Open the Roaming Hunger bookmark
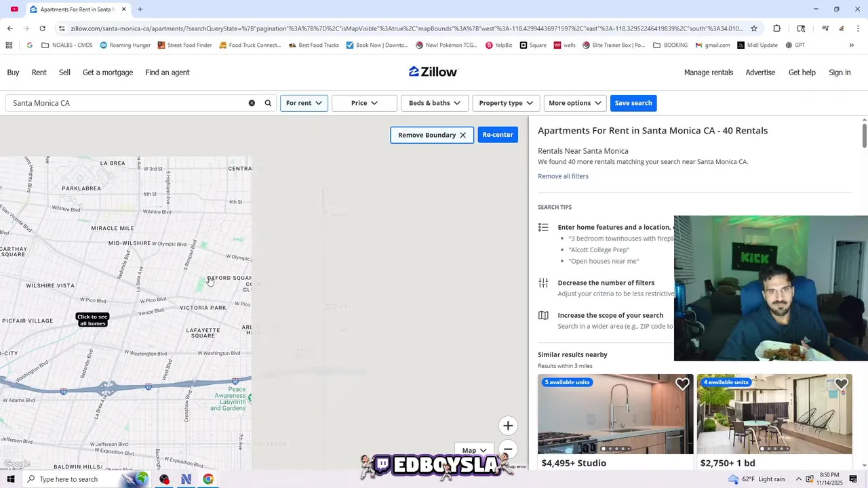Viewport: 868px width, 488px height. [x=125, y=45]
